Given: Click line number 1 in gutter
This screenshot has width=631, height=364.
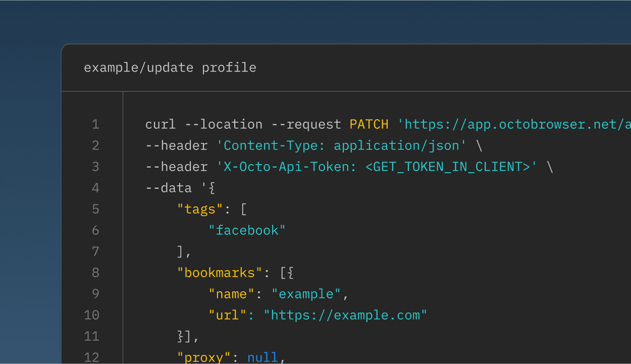Looking at the screenshot, I should [95, 124].
